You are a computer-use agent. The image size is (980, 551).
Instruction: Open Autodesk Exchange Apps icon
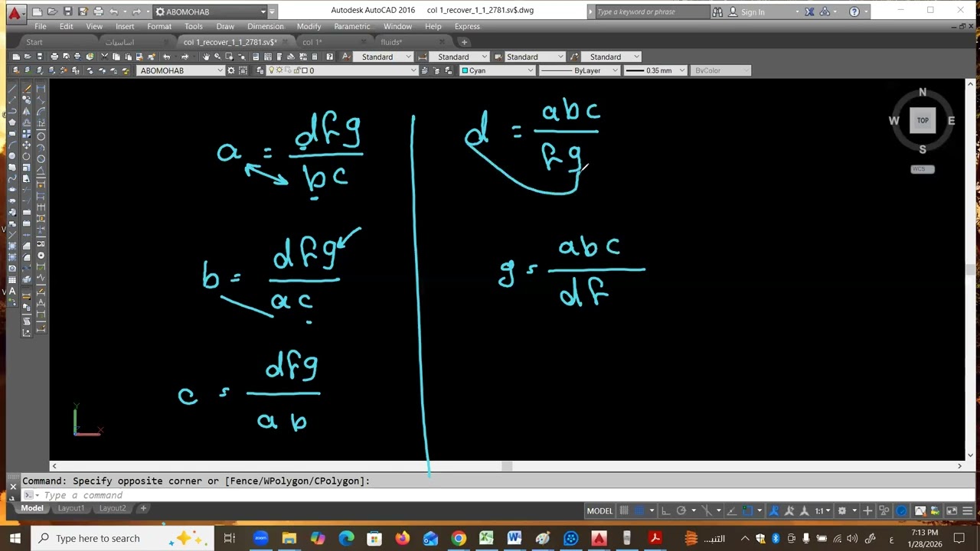(809, 11)
